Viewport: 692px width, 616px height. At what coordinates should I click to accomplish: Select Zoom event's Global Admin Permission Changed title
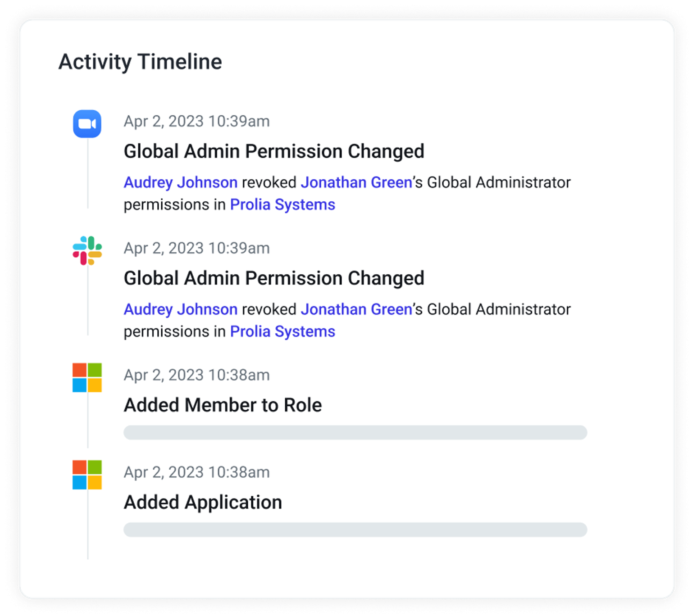(274, 151)
